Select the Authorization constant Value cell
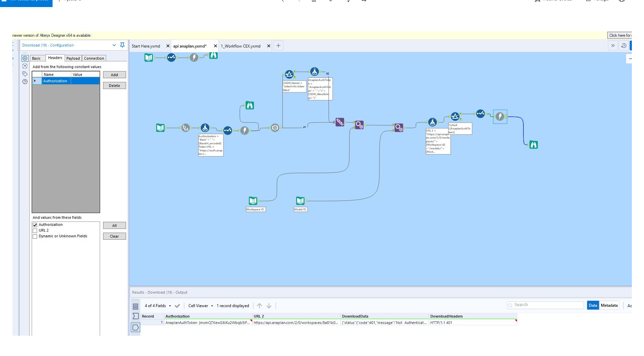 85,81
